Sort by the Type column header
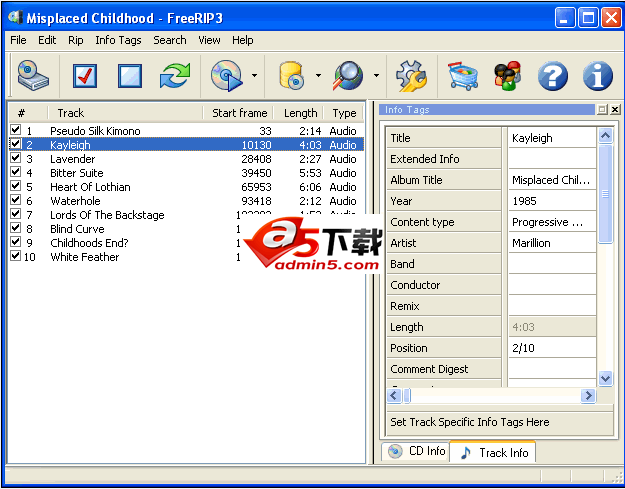Screen dimensions: 625x489 344,113
